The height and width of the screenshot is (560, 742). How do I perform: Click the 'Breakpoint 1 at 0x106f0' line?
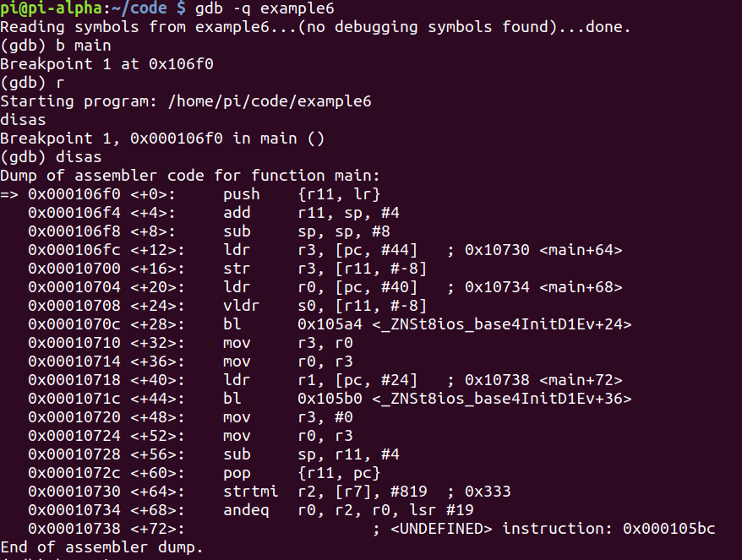tap(107, 64)
